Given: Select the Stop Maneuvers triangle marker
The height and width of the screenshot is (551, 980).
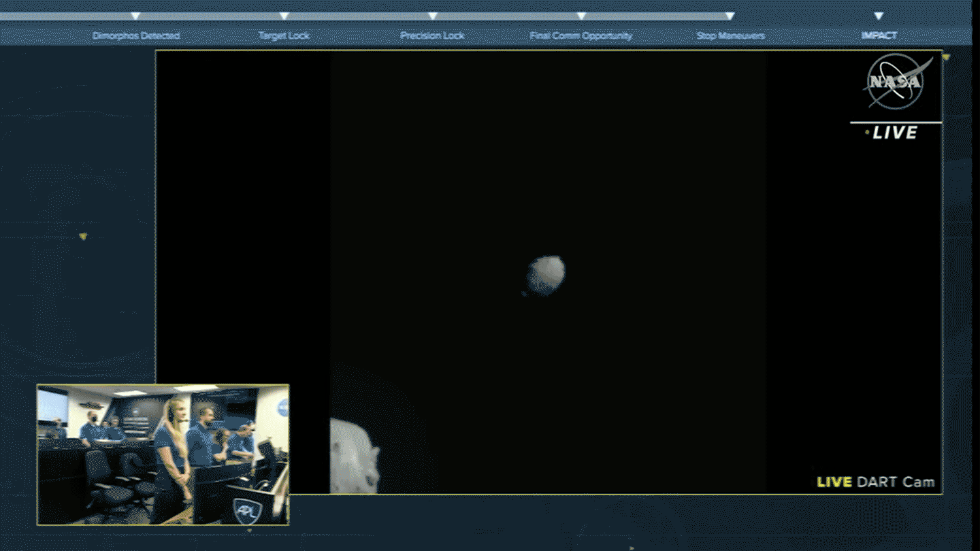Looking at the screenshot, I should 730,16.
